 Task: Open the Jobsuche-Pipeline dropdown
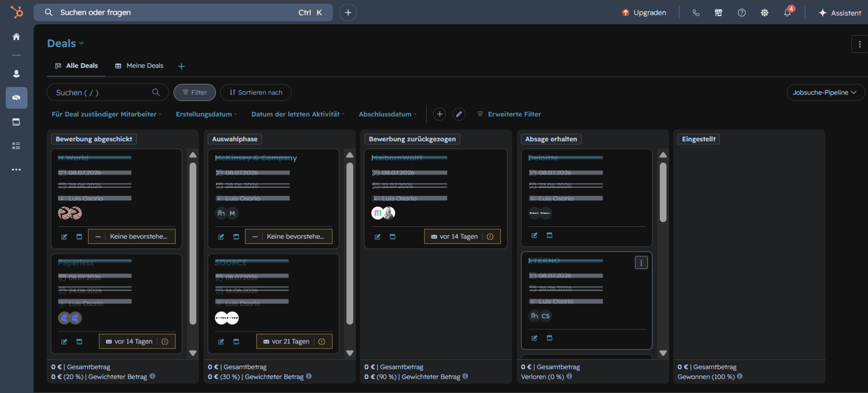click(x=825, y=92)
